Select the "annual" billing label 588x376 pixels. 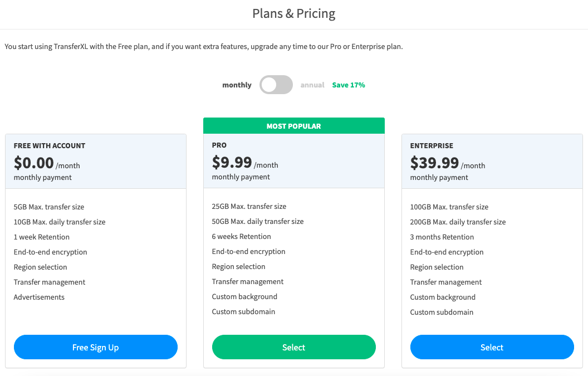[x=312, y=85]
